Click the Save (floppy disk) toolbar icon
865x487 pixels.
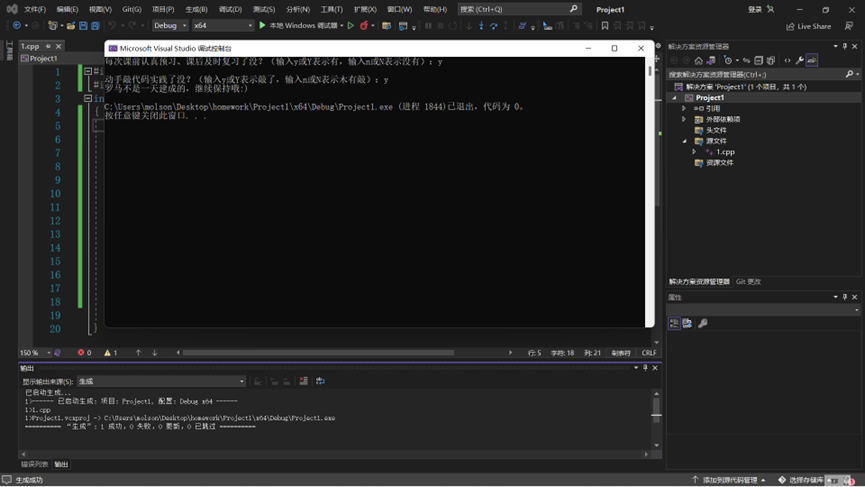[x=83, y=26]
